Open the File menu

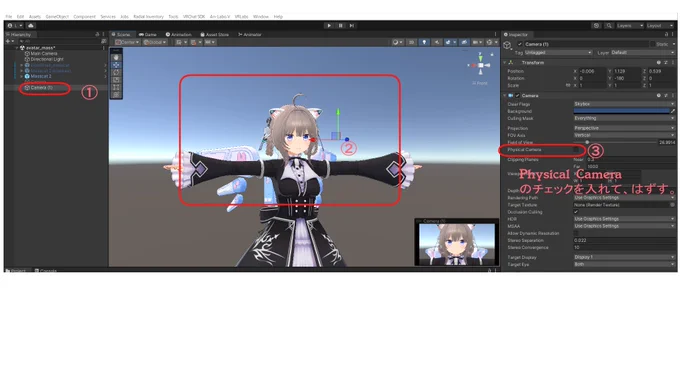[x=9, y=16]
